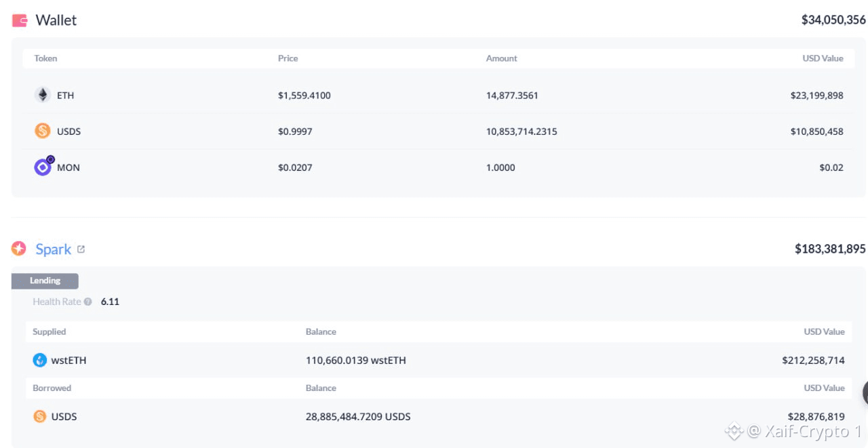Click the Wallet table USD Value header
Image resolution: width=868 pixels, height=448 pixels.
823,58
